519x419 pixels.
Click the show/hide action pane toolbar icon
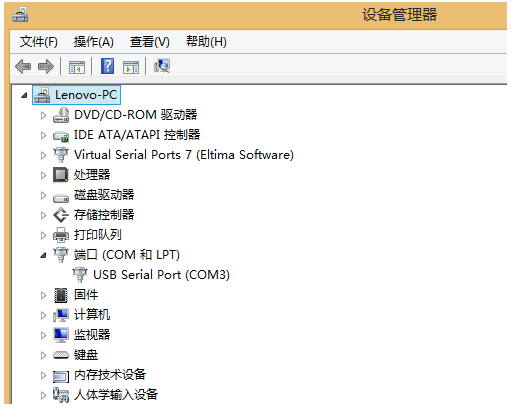131,67
